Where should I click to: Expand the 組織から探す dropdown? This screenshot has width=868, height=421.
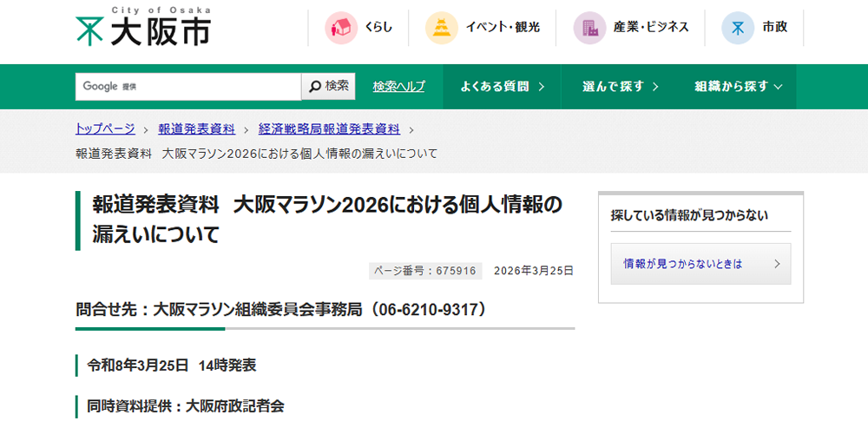point(739,87)
